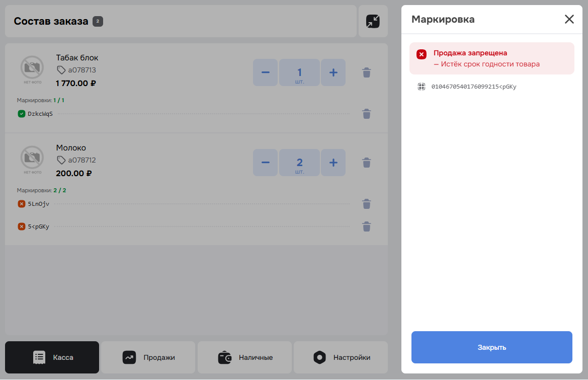588x380 pixels.
Task: Decrease Молоко quantity
Action: pos(266,163)
